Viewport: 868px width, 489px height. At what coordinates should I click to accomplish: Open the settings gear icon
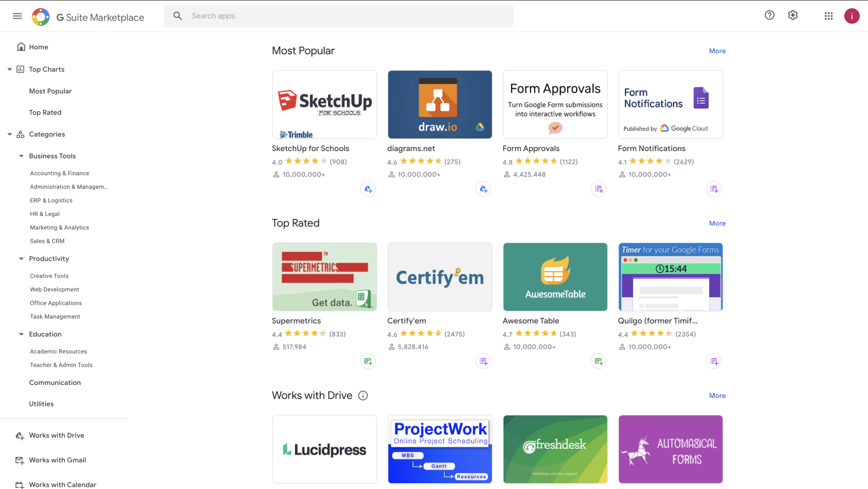coord(793,15)
